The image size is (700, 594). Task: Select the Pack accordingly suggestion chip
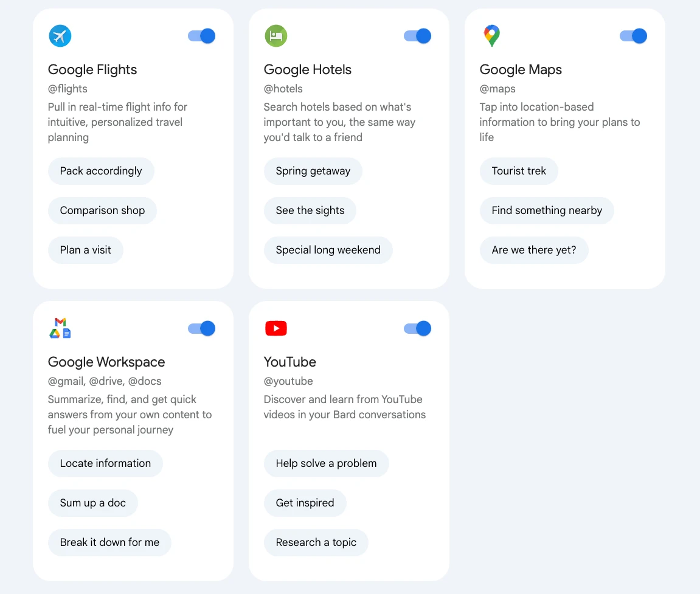pyautogui.click(x=101, y=171)
